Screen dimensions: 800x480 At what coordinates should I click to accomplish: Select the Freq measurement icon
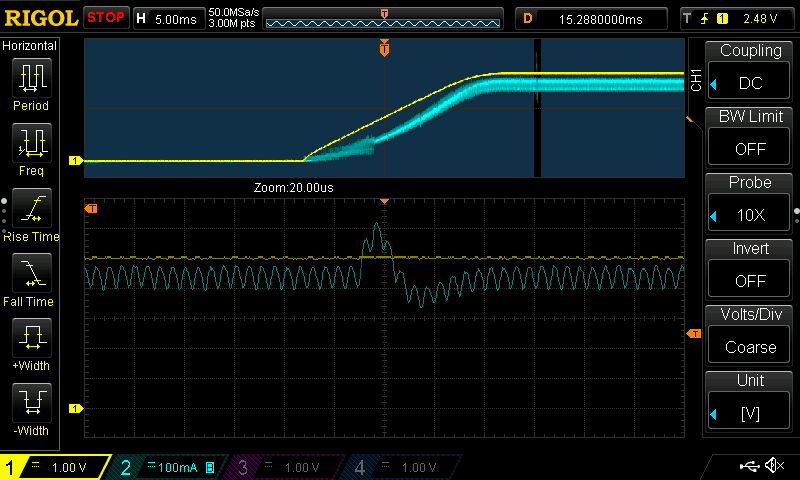pyautogui.click(x=32, y=143)
